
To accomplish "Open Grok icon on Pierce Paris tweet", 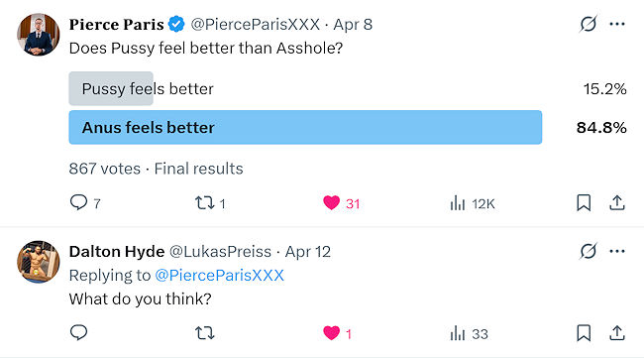I will (x=588, y=24).
